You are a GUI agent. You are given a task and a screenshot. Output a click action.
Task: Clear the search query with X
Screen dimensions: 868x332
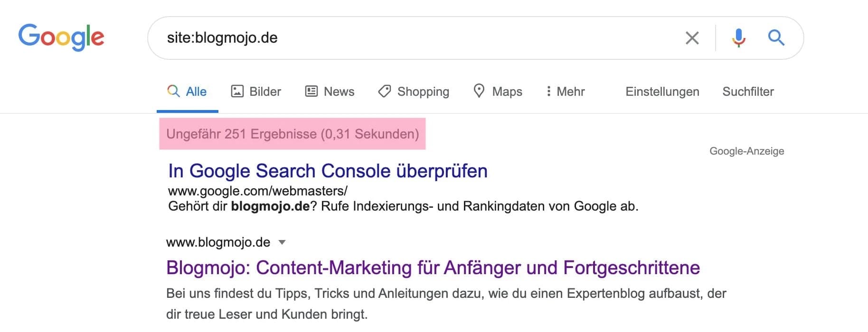tap(692, 38)
